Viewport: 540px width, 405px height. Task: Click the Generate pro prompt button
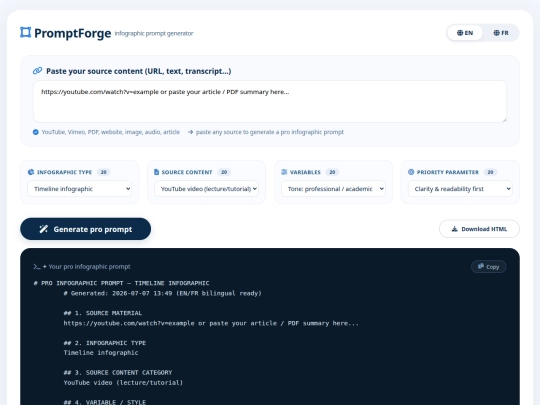coord(85,229)
